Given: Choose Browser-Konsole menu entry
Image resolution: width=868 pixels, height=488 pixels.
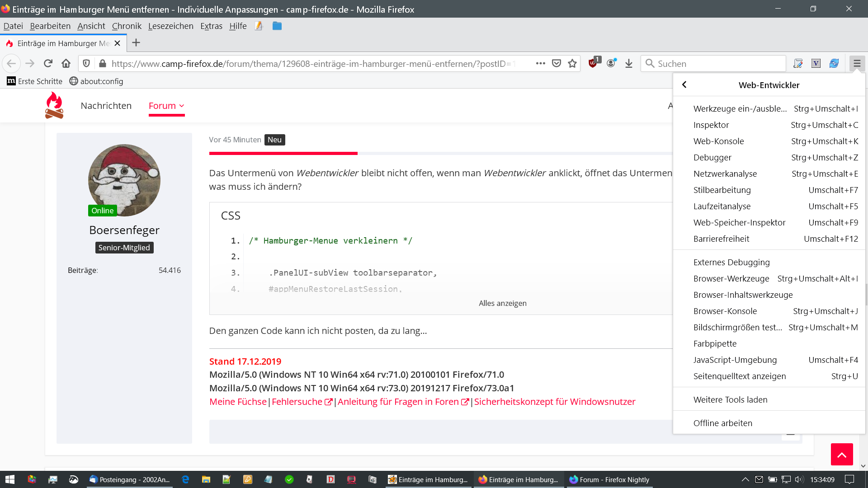Looking at the screenshot, I should click(x=725, y=311).
